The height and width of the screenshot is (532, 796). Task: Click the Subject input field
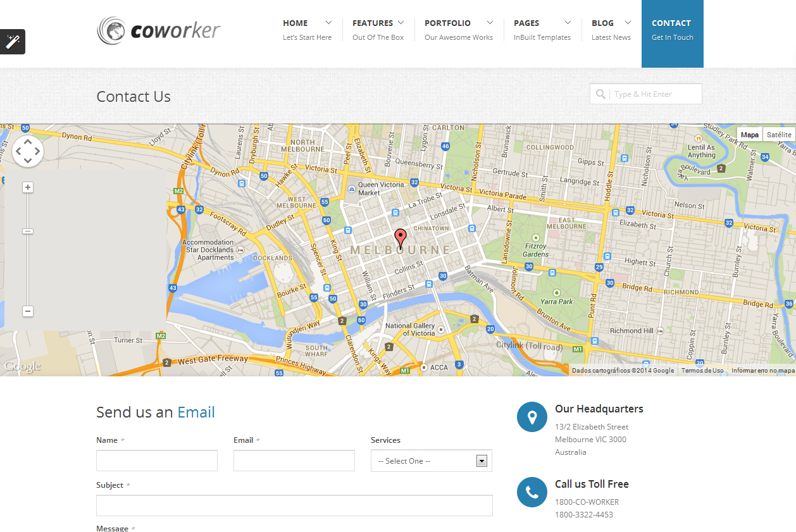coord(294,505)
